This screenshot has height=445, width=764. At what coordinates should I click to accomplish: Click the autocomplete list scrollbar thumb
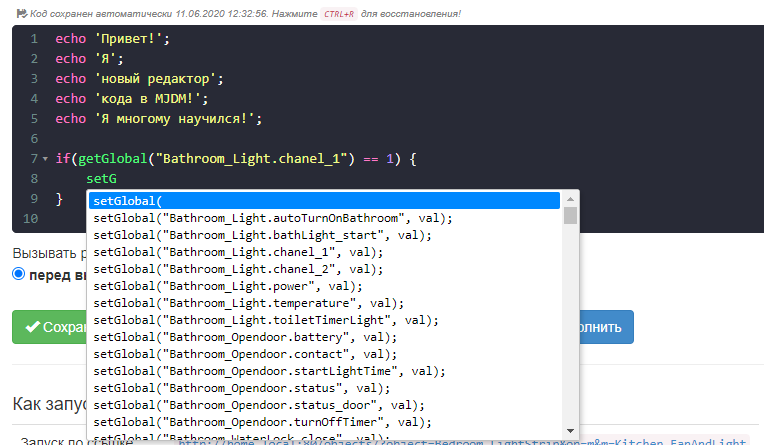point(570,215)
